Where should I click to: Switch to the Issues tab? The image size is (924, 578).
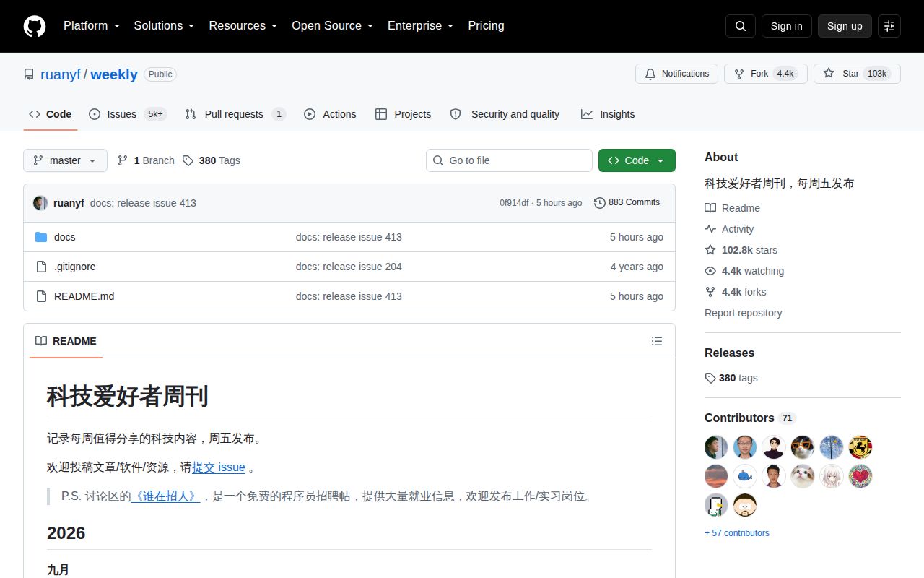[x=128, y=114]
